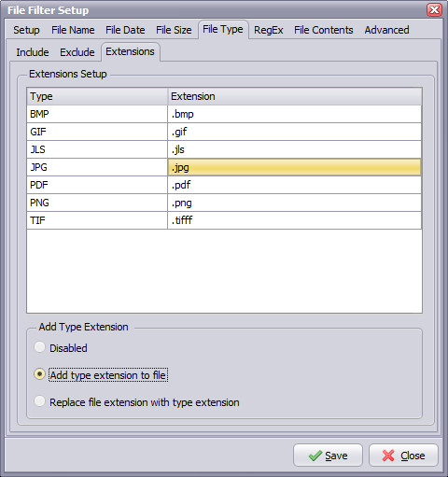The image size is (448, 477).
Task: Click the green checkmark Save icon
Action: pyautogui.click(x=315, y=456)
